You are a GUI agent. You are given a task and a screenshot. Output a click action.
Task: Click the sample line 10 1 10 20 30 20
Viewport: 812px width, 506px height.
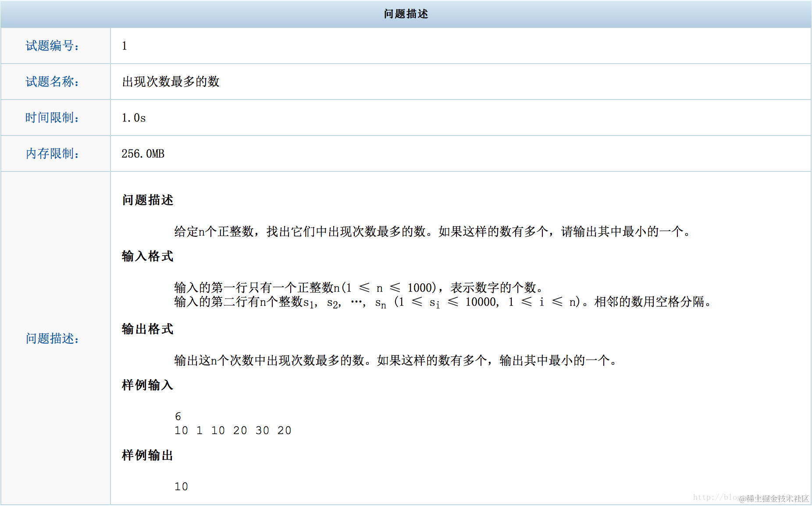point(233,431)
